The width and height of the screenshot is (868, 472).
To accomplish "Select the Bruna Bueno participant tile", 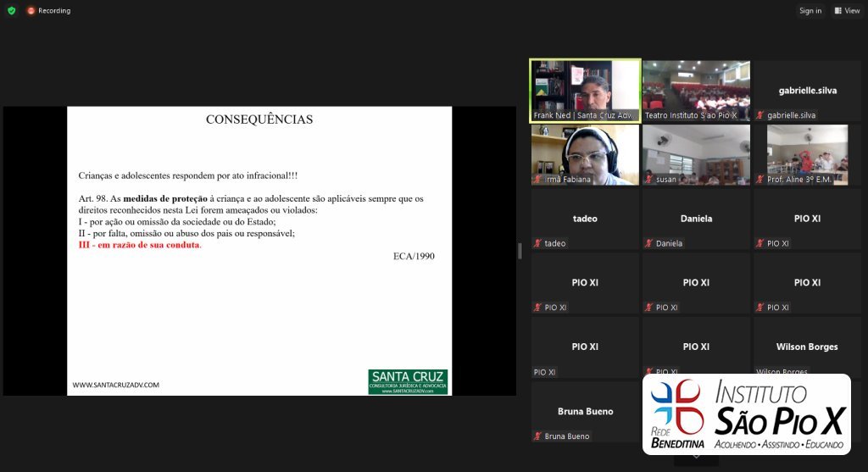I will coord(585,411).
